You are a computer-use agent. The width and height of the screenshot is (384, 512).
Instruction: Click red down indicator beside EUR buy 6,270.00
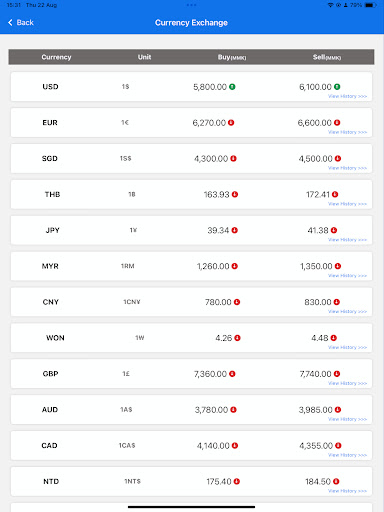click(x=231, y=123)
